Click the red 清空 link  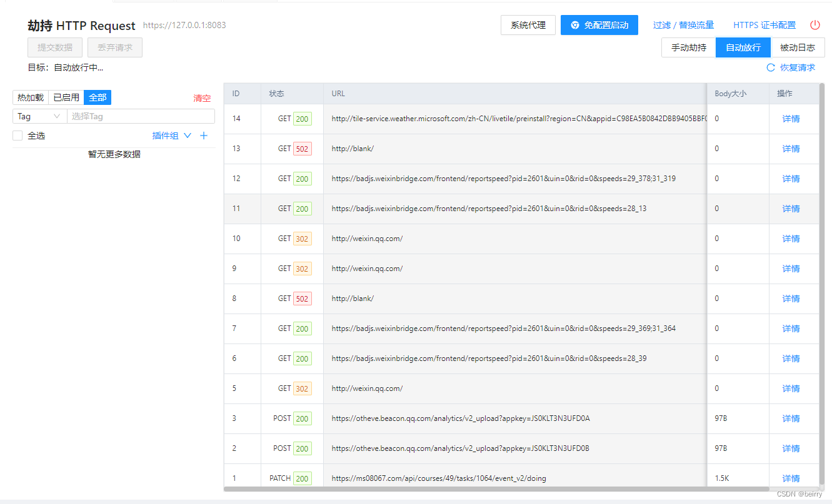202,98
